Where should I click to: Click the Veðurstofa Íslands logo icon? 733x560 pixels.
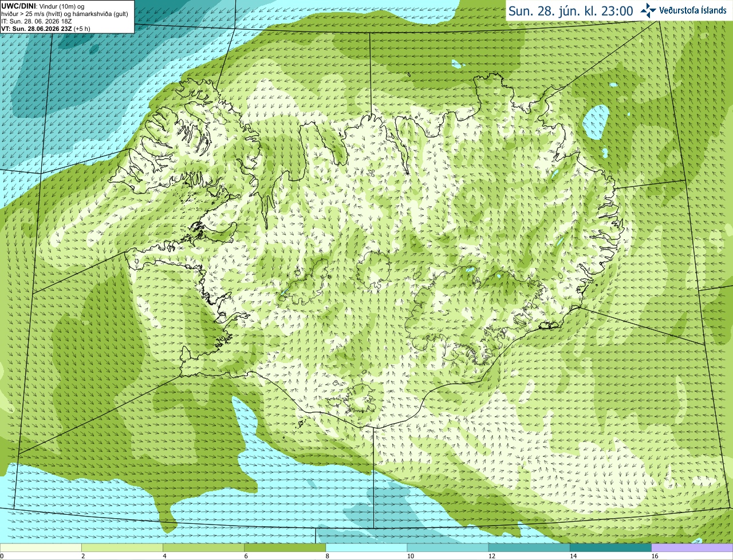648,10
